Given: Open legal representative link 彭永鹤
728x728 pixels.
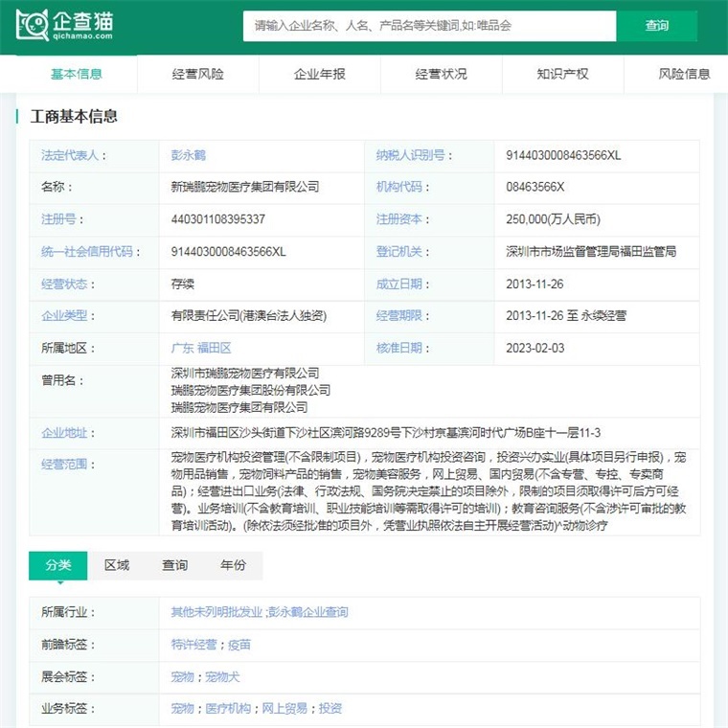Looking at the screenshot, I should point(188,155).
